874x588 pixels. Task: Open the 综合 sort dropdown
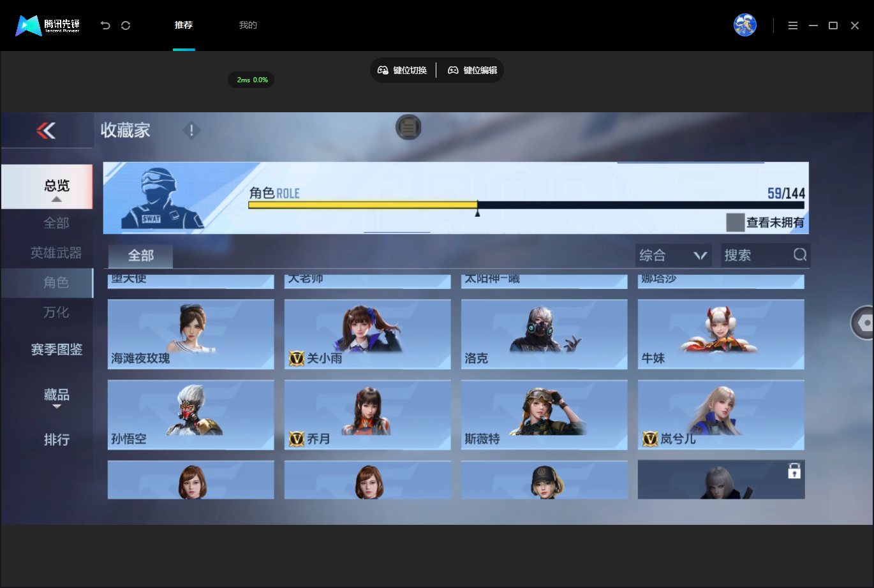click(674, 255)
